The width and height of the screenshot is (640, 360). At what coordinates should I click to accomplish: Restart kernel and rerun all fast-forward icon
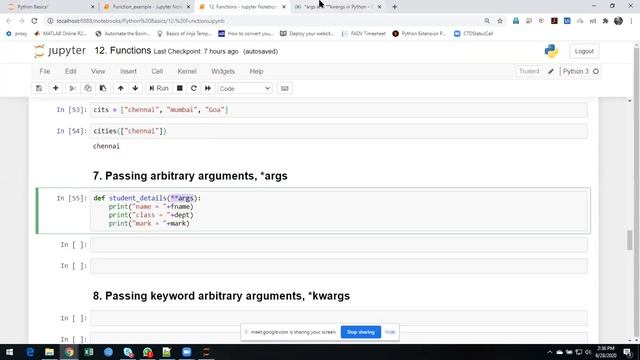[x=208, y=88]
